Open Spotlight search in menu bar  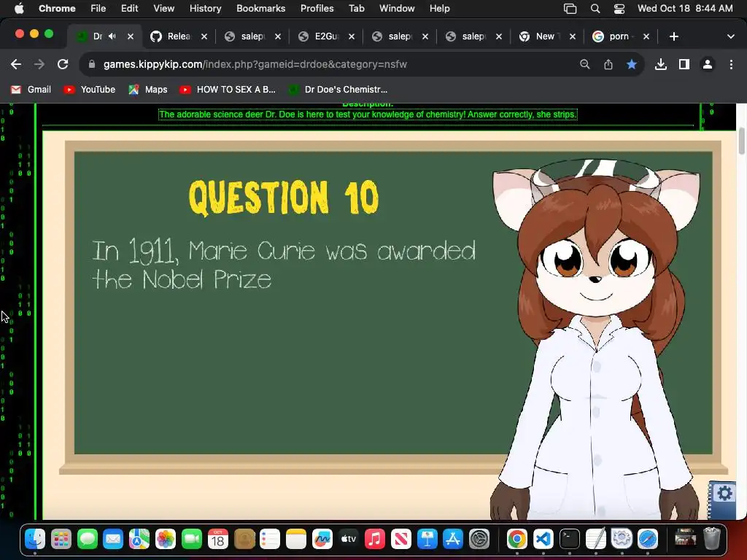pyautogui.click(x=595, y=9)
